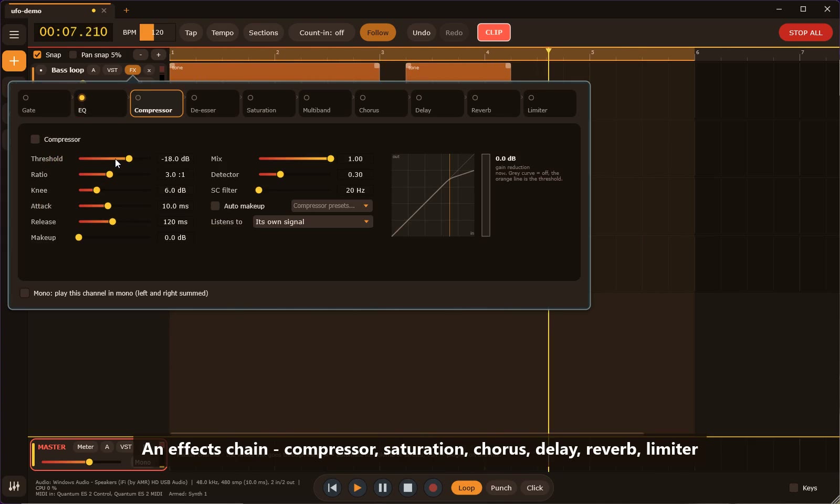Start playback with the play button
This screenshot has height=504, width=840.
tap(358, 488)
